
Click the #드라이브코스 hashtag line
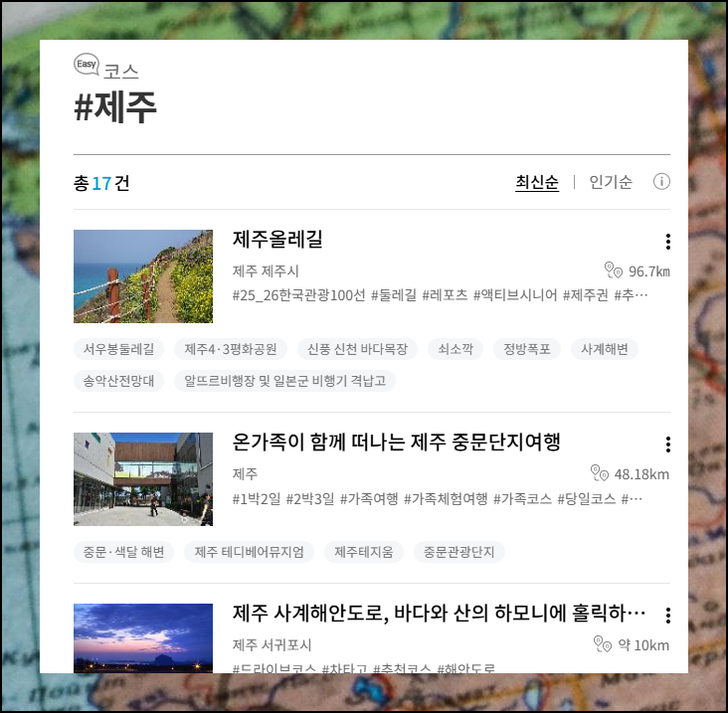tap(363, 668)
